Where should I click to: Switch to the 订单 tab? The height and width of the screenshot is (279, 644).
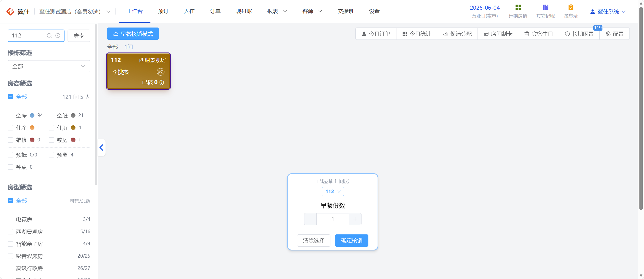215,11
